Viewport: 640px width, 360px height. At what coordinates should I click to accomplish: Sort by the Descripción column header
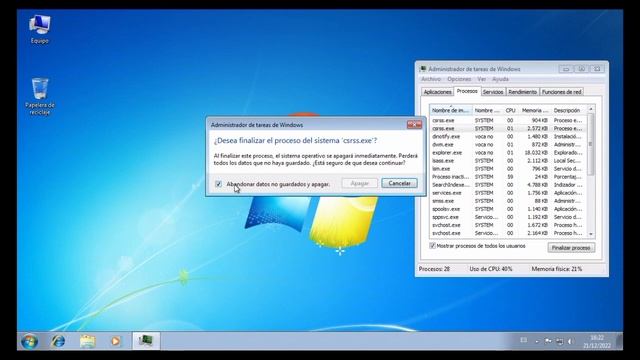coord(569,110)
